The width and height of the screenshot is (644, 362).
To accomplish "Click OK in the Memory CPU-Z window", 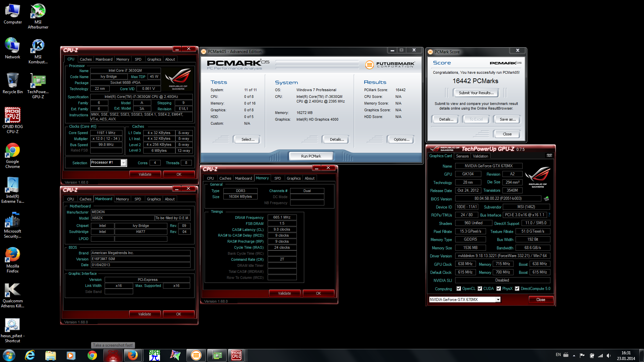I will [x=318, y=293].
